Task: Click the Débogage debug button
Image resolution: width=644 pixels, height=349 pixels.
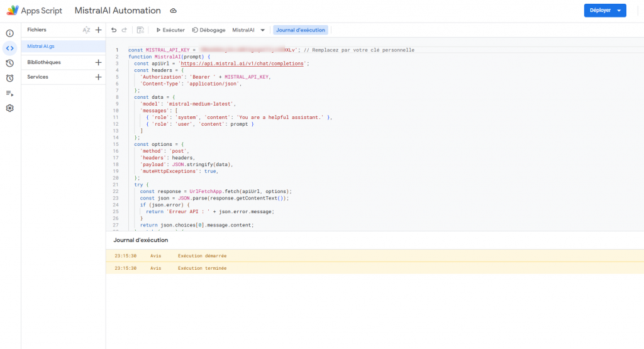Action: click(209, 30)
